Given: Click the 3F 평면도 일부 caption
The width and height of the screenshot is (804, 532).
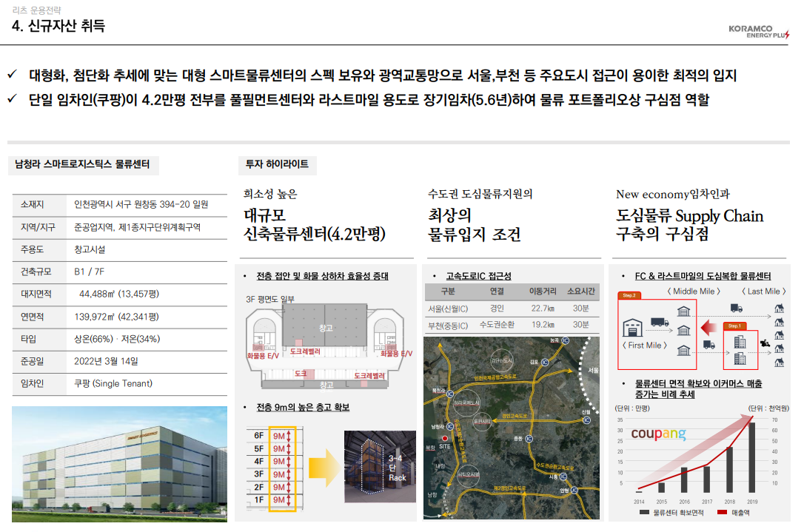Looking at the screenshot, I should click(x=270, y=299).
